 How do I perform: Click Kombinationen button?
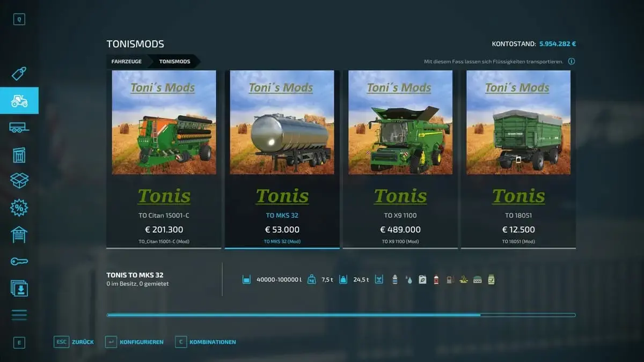coord(206,342)
